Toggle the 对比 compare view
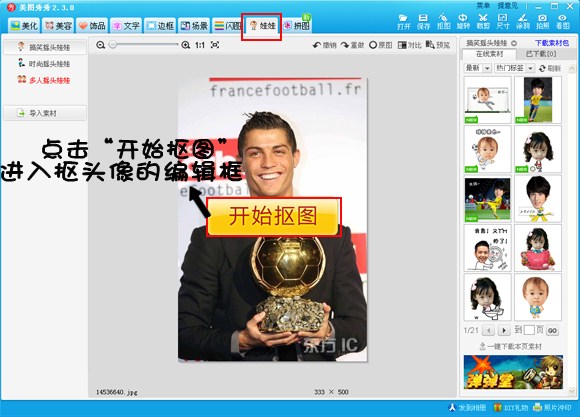Screen dimensions: 580x417 (x=409, y=45)
